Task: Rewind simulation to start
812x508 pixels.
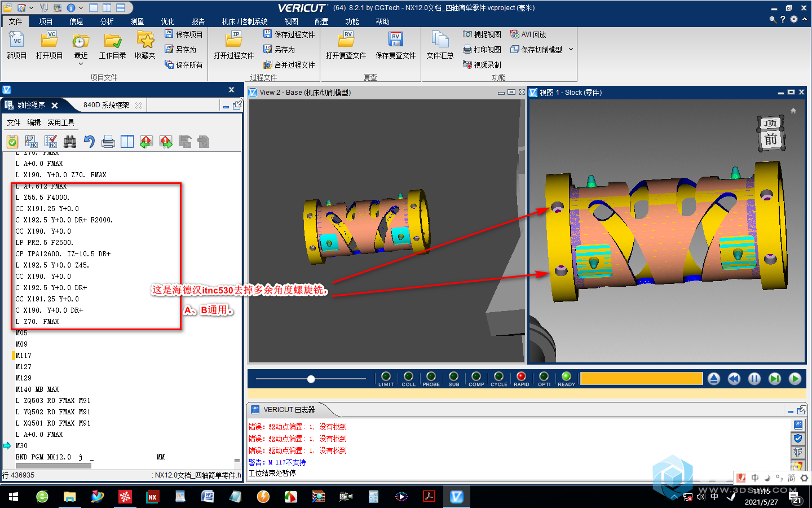Action: pyautogui.click(x=734, y=379)
